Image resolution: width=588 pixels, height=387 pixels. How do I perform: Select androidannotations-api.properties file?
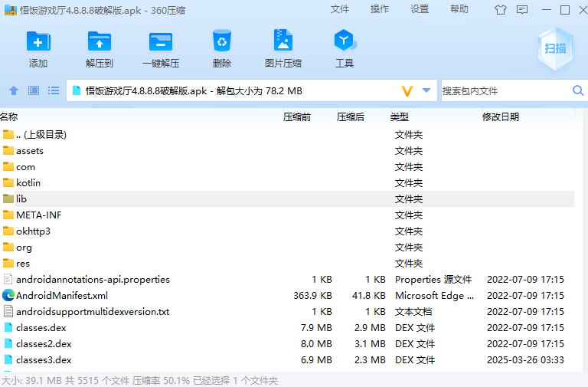[x=287, y=280]
